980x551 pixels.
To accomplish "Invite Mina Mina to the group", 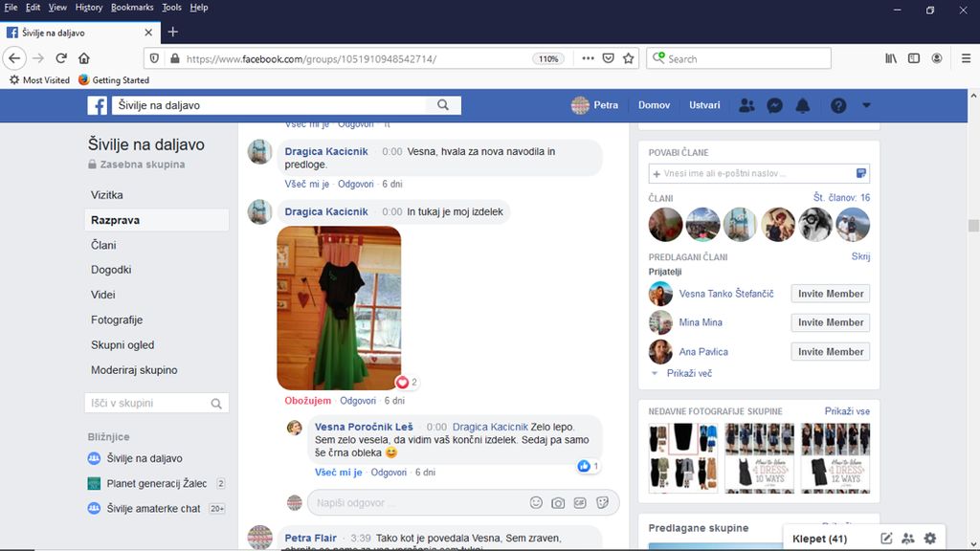I will click(830, 322).
